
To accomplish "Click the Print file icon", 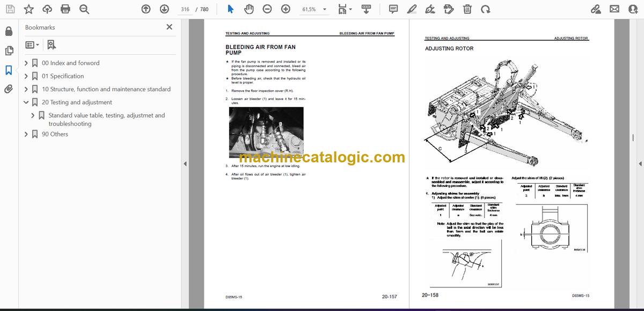I will coord(65,9).
